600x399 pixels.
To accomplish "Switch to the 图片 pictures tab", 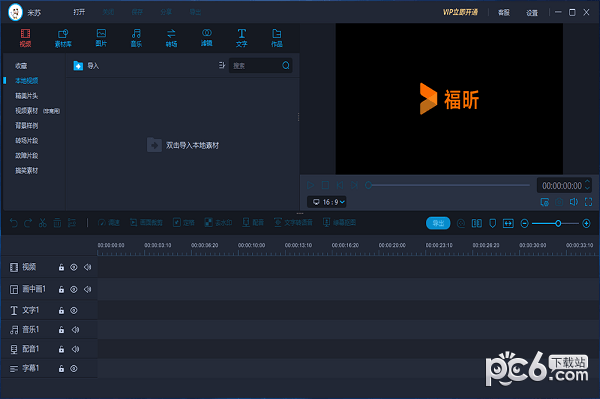I will pos(101,38).
